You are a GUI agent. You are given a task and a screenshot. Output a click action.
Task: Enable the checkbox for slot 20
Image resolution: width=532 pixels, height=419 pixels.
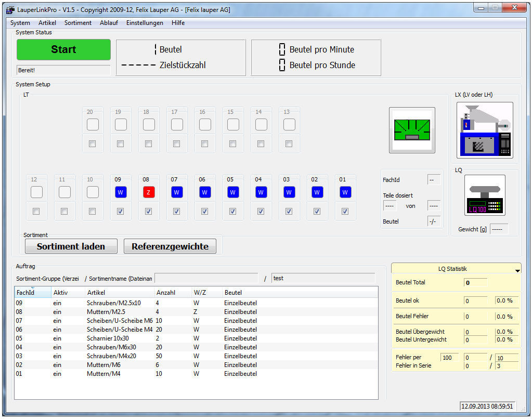click(92, 144)
